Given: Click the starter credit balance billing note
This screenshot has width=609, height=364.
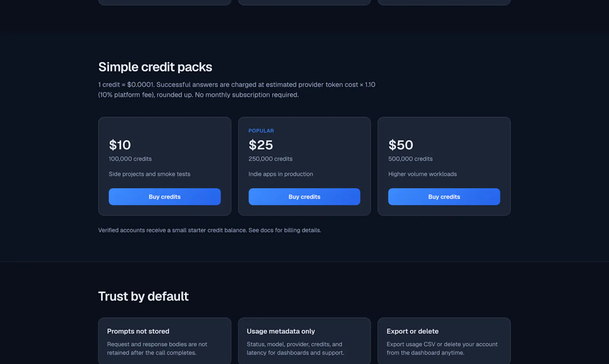Looking at the screenshot, I should (210, 230).
